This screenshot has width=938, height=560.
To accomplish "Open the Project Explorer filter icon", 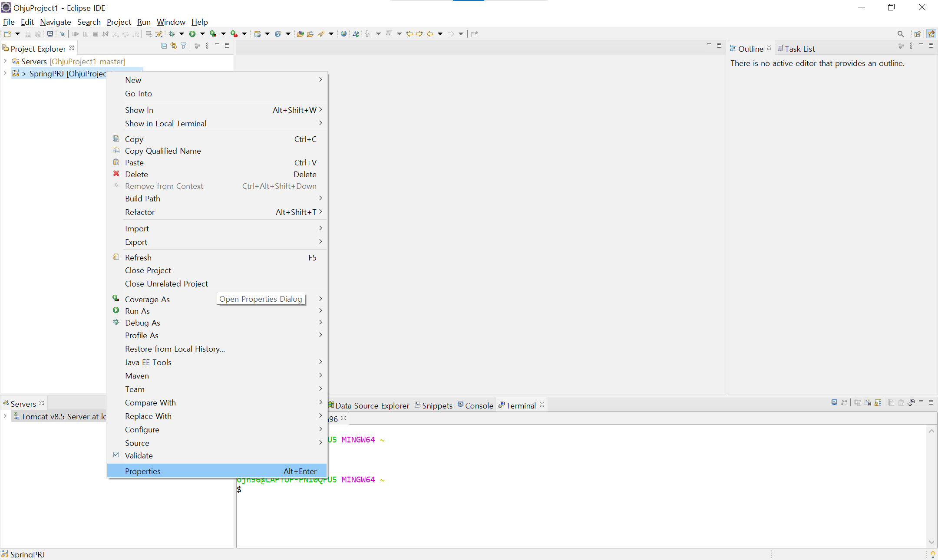I will click(184, 46).
